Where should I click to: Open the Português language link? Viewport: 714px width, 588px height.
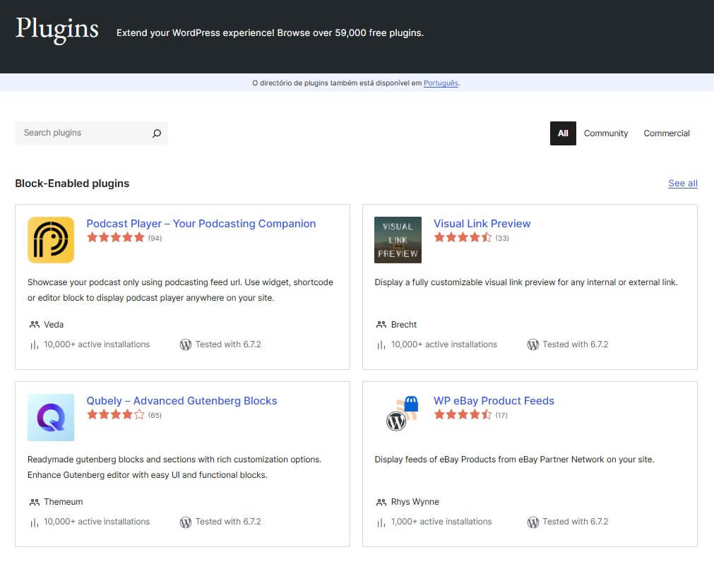[x=441, y=83]
